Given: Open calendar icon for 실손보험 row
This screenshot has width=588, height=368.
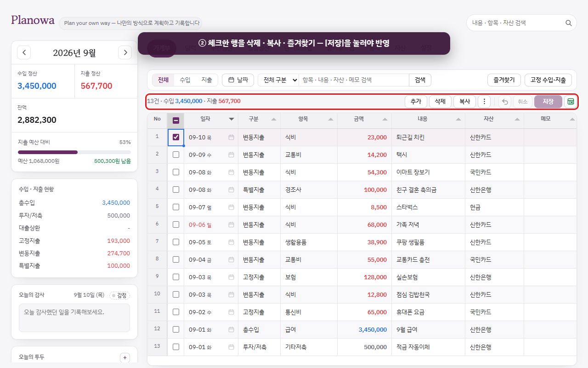Looking at the screenshot, I should coord(231,277).
